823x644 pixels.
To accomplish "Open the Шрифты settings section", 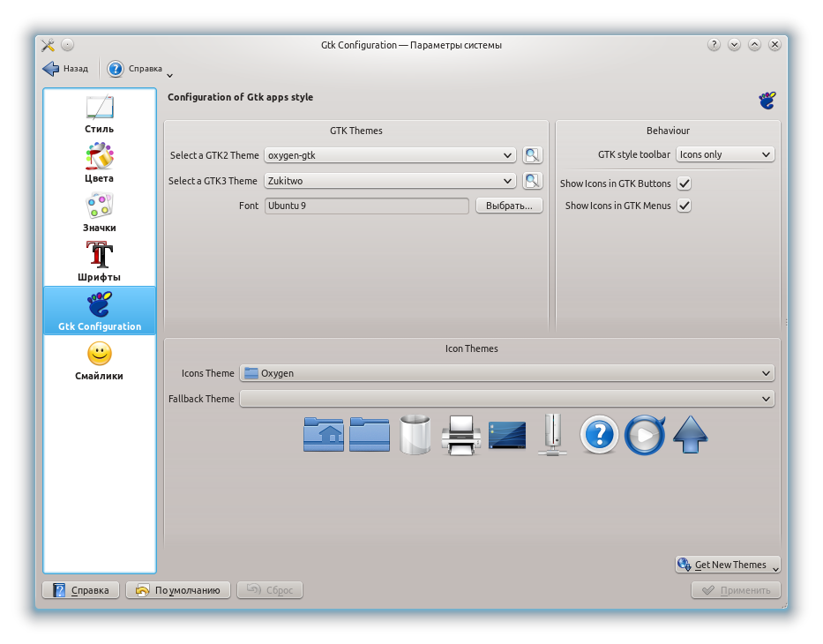I will point(98,260).
